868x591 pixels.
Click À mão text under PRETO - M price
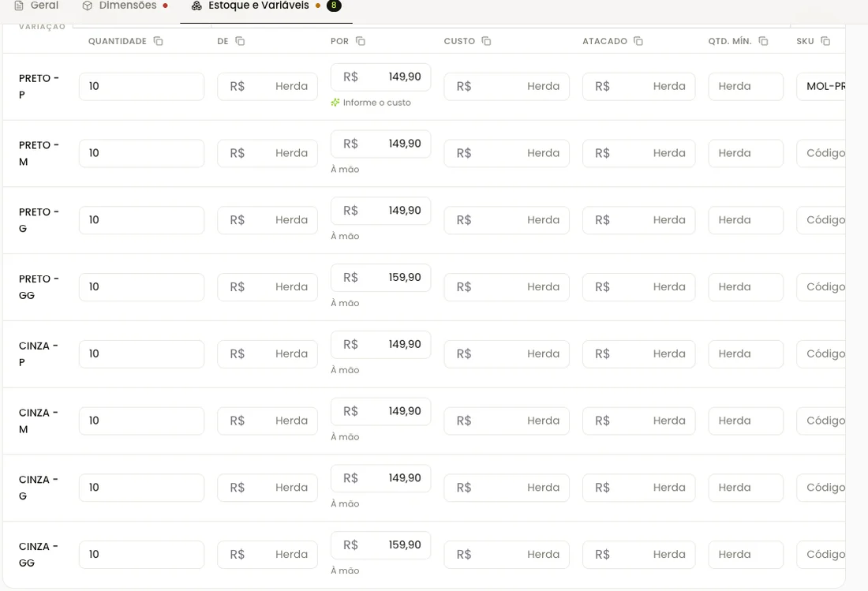pos(345,170)
